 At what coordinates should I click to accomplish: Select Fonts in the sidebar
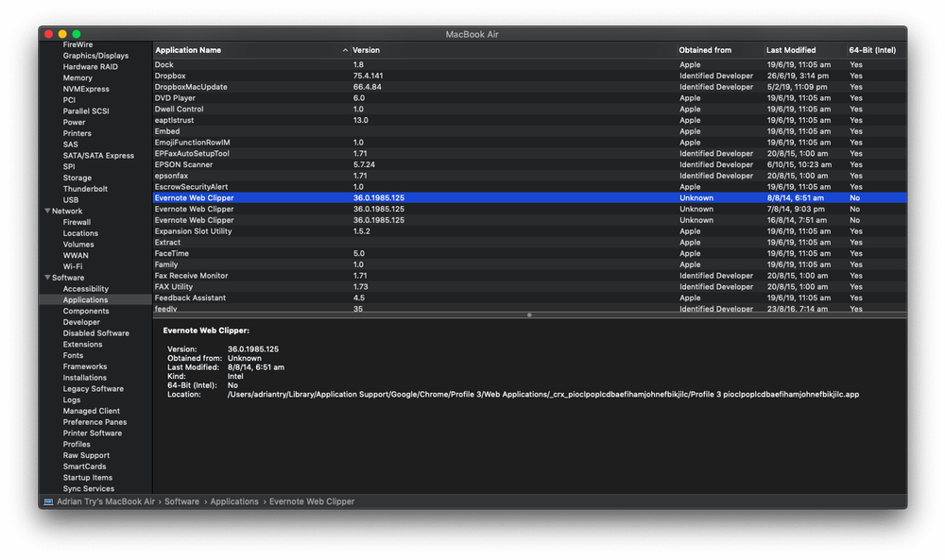[73, 356]
